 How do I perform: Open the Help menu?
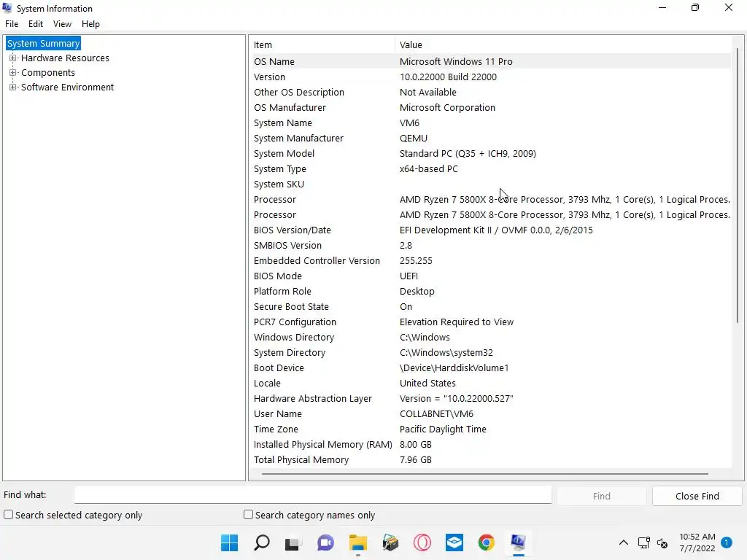click(x=90, y=24)
